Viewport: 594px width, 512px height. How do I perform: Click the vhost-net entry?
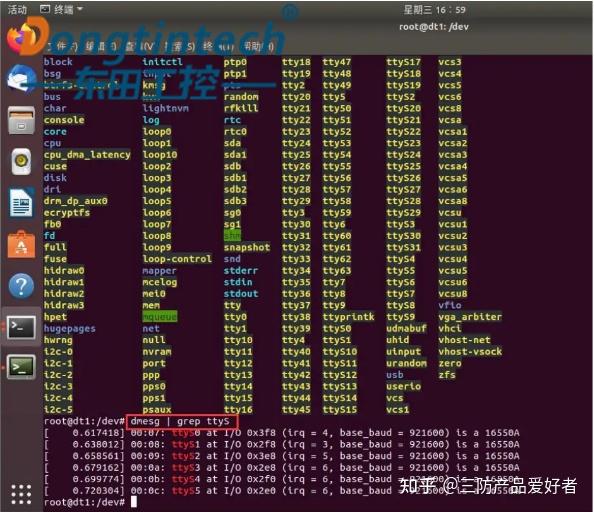click(x=464, y=340)
